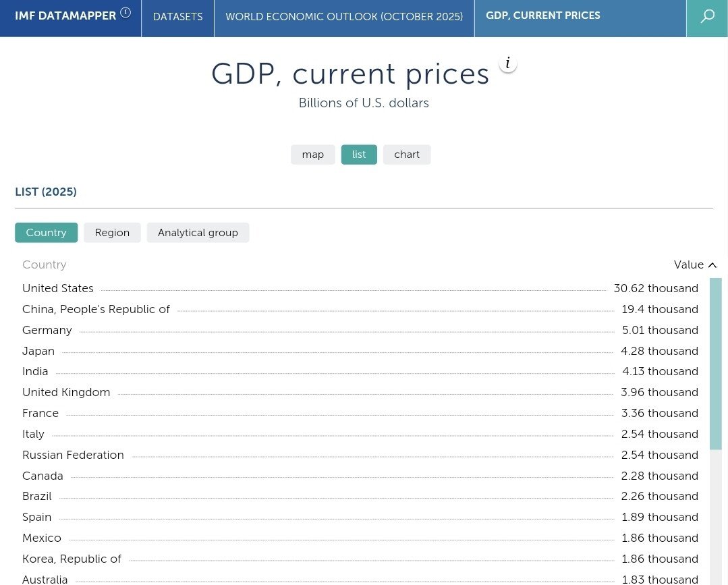Select the Region filter

click(x=112, y=233)
